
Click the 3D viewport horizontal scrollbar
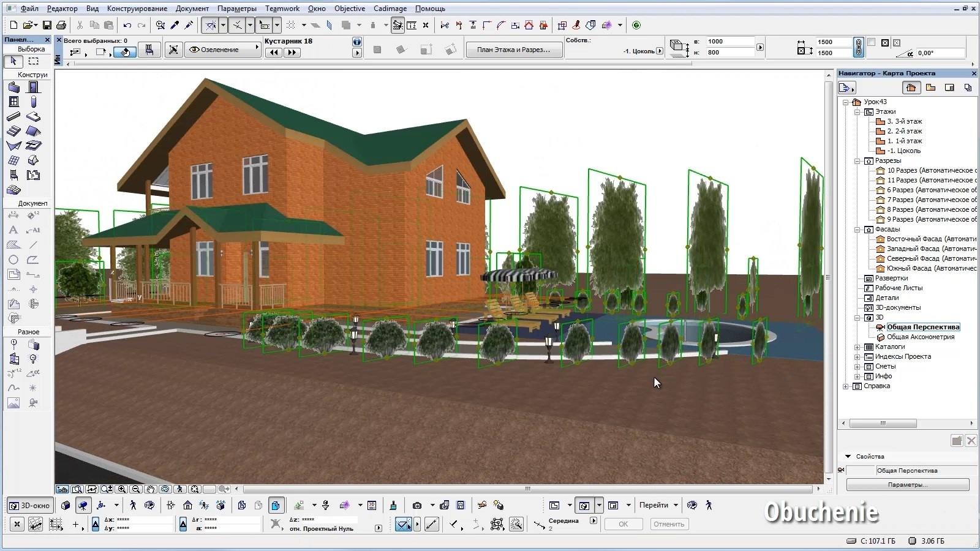527,489
